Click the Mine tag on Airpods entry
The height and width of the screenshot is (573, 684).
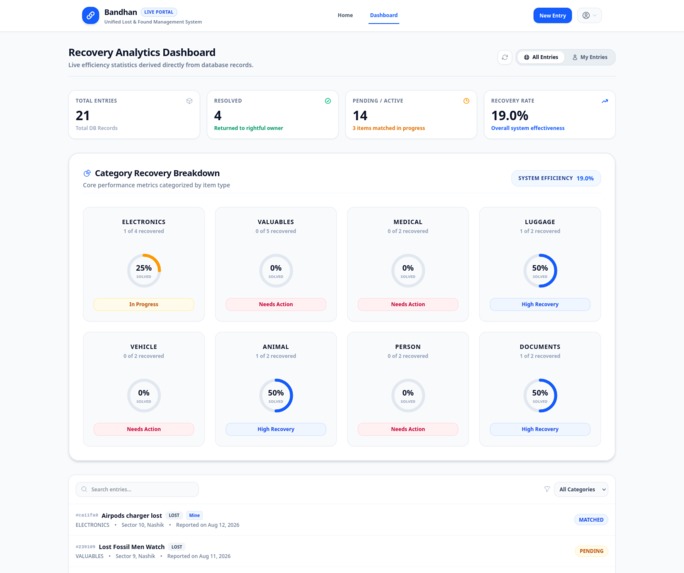194,515
